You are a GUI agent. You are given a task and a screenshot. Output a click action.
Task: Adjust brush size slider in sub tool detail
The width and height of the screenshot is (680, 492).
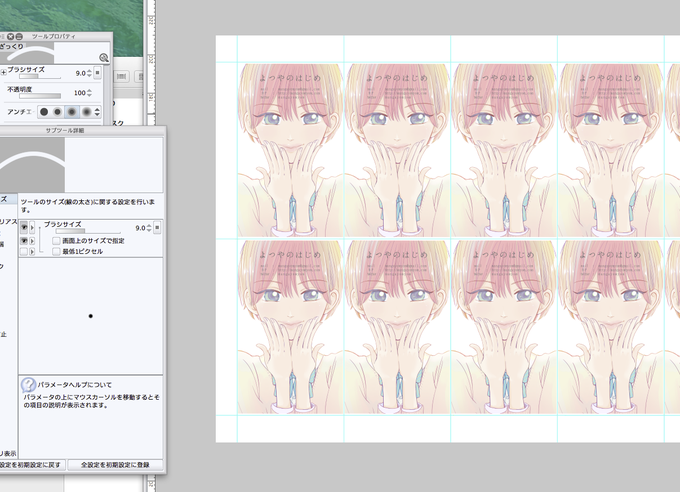[x=88, y=231]
